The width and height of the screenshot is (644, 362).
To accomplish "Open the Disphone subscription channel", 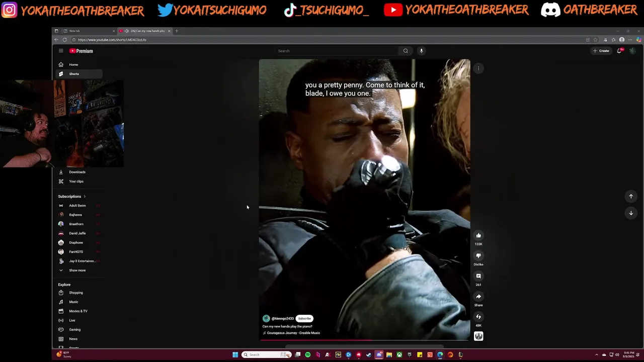I will click(79, 243).
